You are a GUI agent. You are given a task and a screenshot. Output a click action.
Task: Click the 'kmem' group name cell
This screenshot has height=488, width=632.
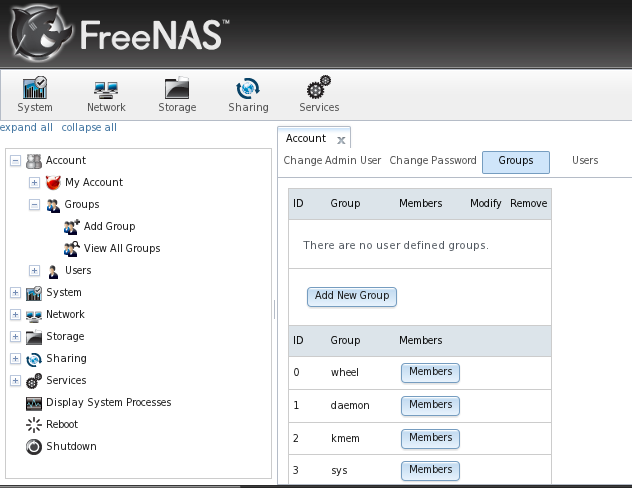[345, 438]
